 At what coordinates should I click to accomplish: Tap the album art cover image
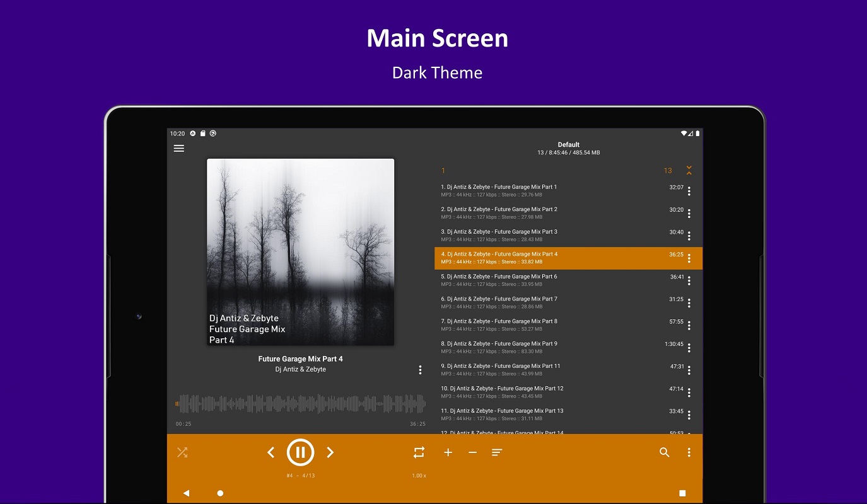click(x=300, y=252)
